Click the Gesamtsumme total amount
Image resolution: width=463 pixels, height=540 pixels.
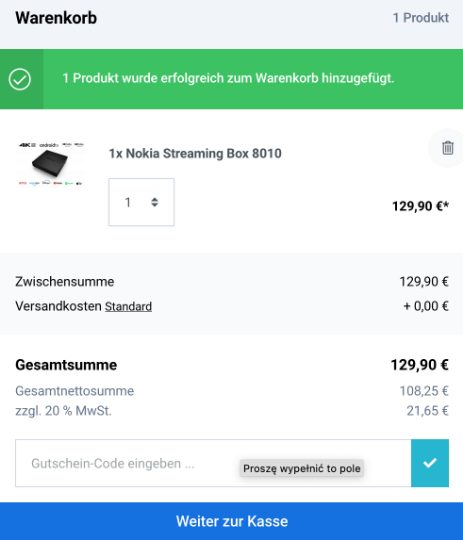419,365
